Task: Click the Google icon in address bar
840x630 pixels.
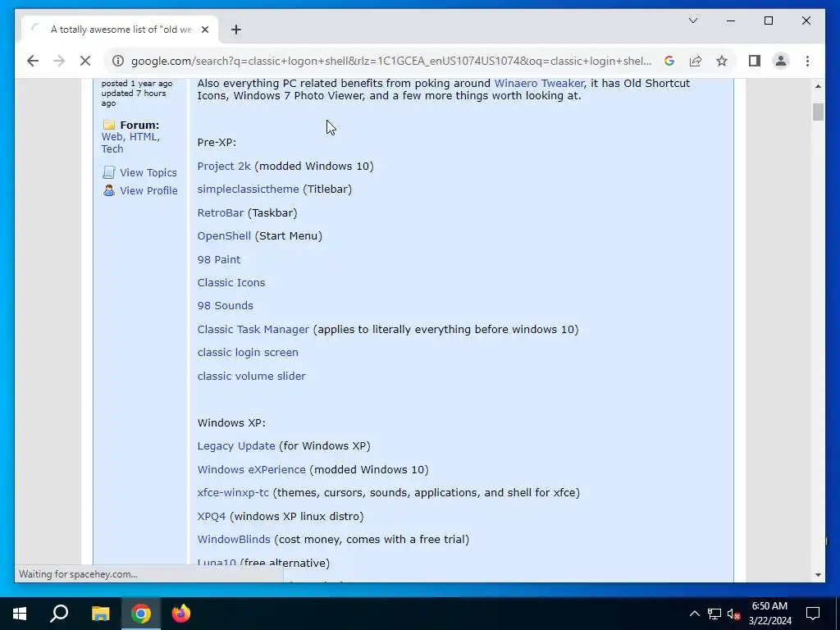Action: (669, 61)
